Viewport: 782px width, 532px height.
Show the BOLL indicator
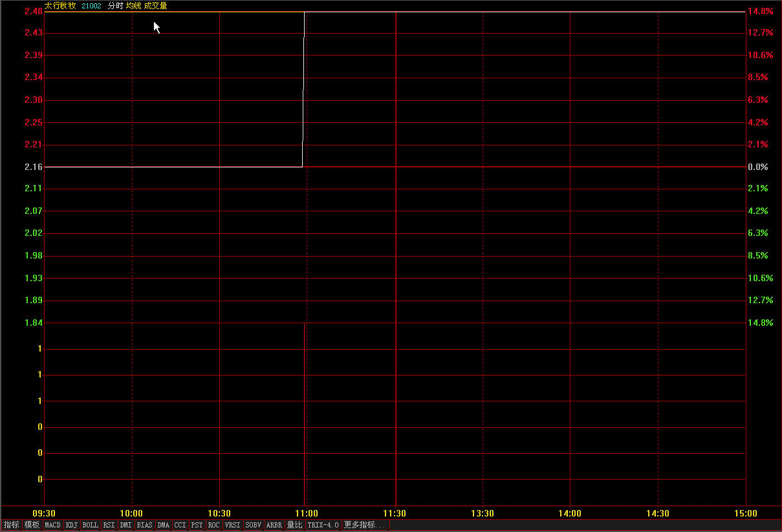pos(91,525)
